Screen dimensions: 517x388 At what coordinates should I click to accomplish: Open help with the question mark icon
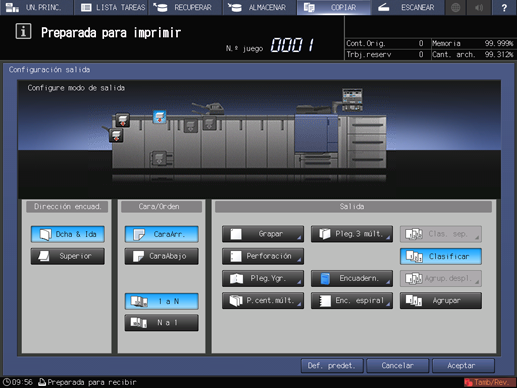(x=504, y=7)
